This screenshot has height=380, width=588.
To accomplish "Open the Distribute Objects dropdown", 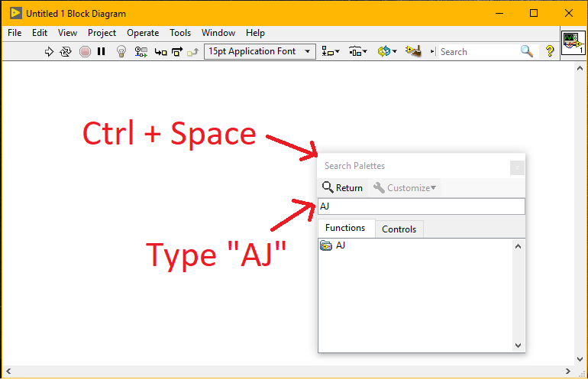I will [x=358, y=52].
